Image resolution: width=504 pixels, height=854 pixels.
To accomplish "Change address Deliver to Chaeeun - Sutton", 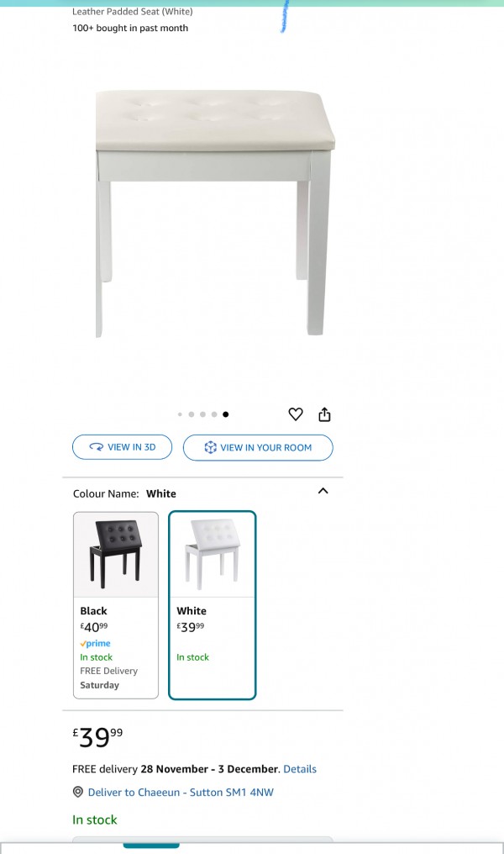I will [181, 793].
